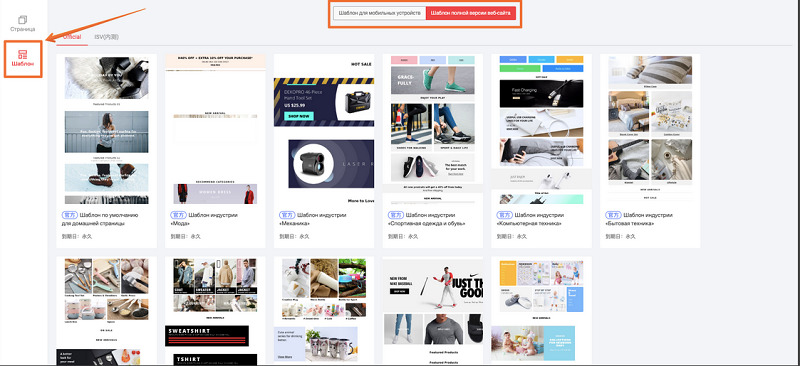Click the 官方 badge on «Механика» template
The image size is (800, 366).
tap(288, 215)
